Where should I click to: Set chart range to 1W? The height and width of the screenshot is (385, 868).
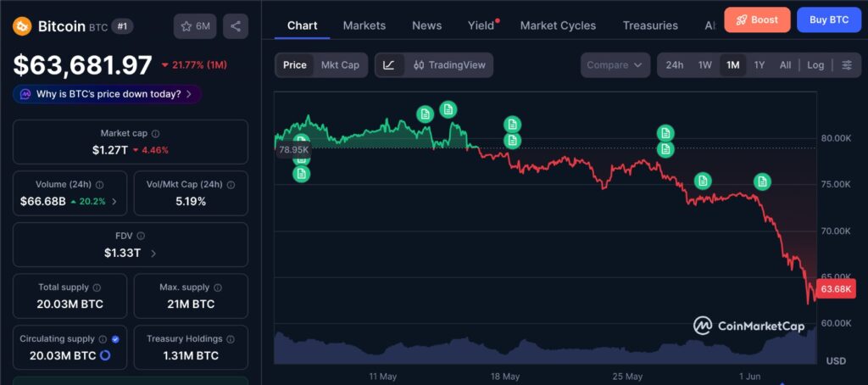pos(704,65)
